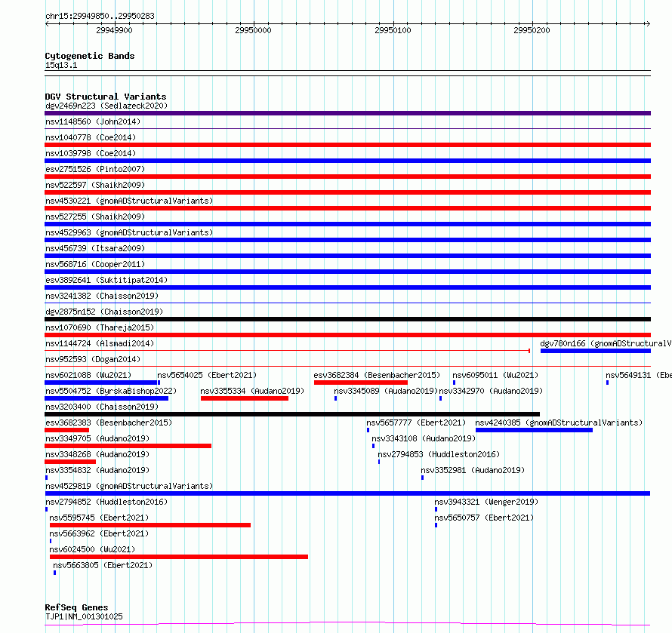Click the nsv1144724 (Alsmadi2014) label
The height and width of the screenshot is (633, 672).
[x=100, y=343]
